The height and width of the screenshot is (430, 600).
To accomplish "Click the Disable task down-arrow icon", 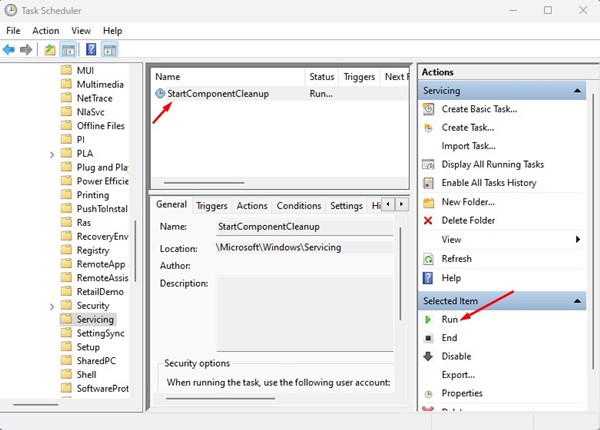I will [x=429, y=356].
